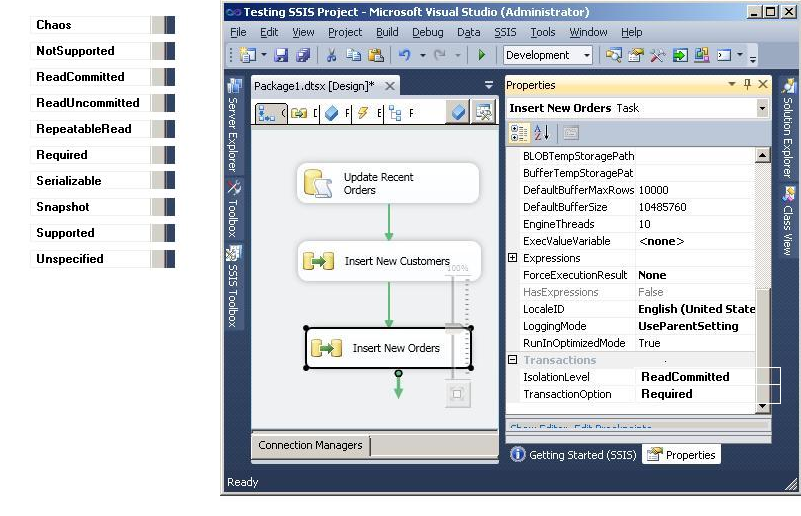Save the package with the floppy disk icon
Viewport: 801px width, 516px height.
pyautogui.click(x=281, y=55)
